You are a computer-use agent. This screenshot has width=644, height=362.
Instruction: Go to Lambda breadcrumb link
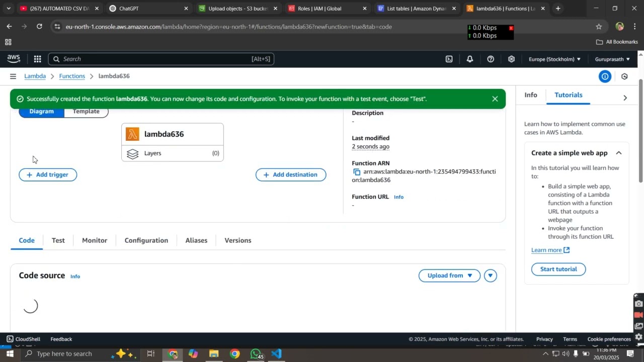point(35,76)
